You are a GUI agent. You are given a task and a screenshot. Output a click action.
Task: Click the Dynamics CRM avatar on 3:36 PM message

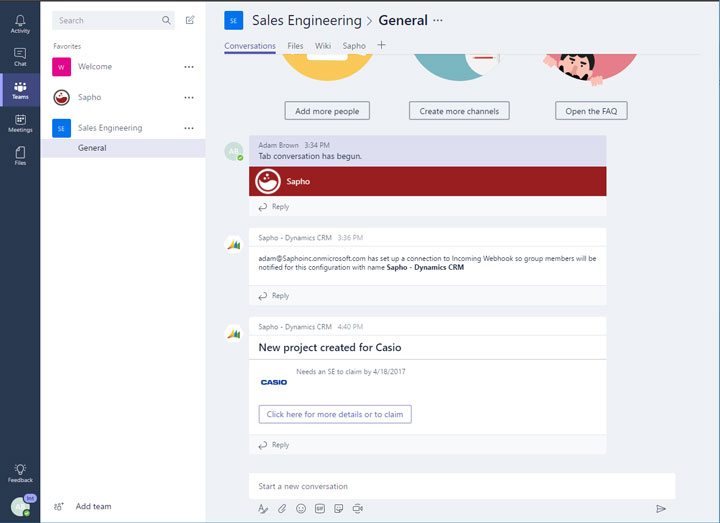234,244
